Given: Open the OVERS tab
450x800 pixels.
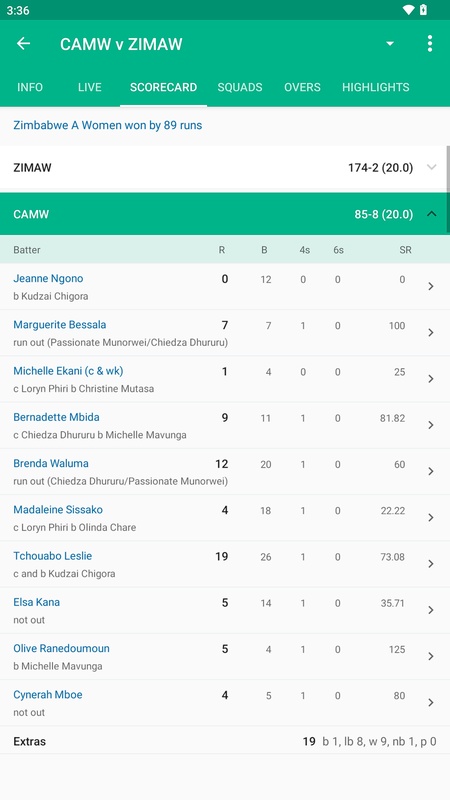Looking at the screenshot, I should click(x=302, y=87).
